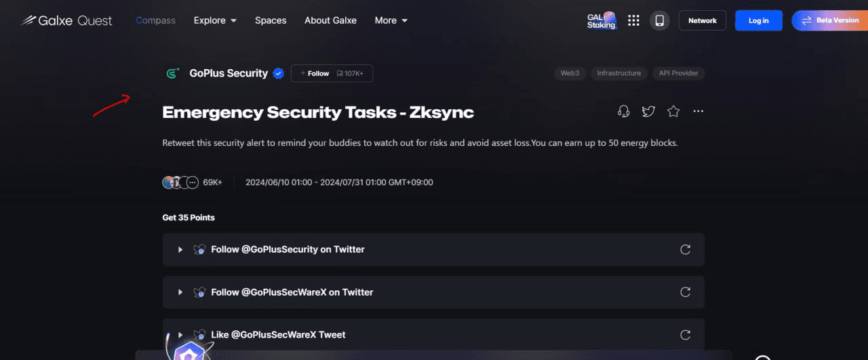Refresh Like @GoPlusSecWareX Tweet task status

pos(686,335)
